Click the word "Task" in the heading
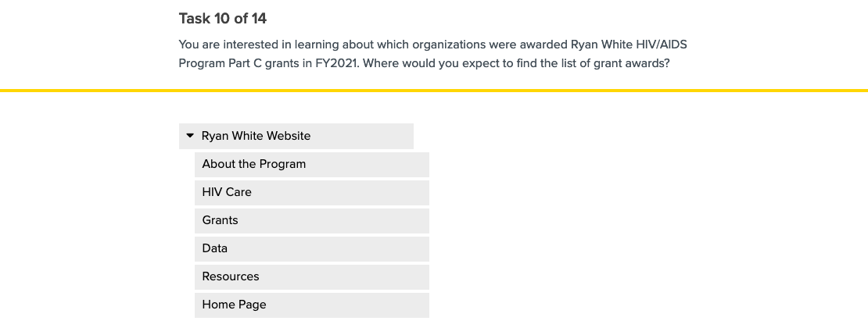The height and width of the screenshot is (335, 868). [195, 19]
